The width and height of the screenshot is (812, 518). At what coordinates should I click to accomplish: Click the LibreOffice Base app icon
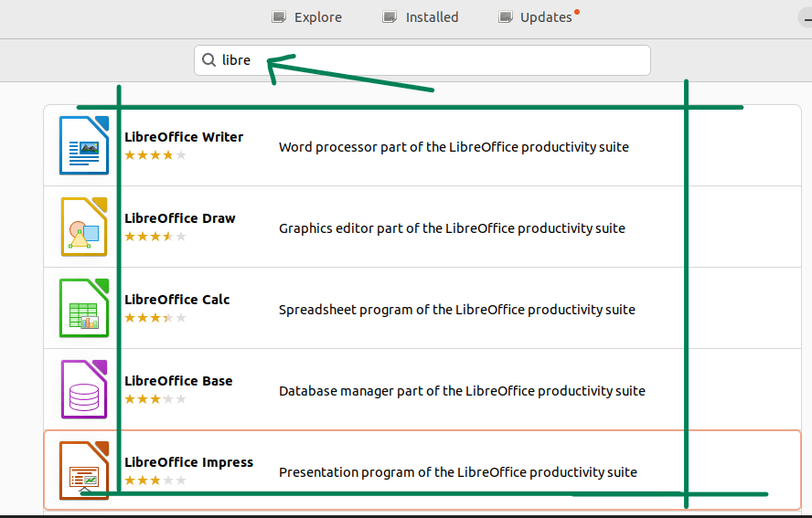click(x=84, y=389)
